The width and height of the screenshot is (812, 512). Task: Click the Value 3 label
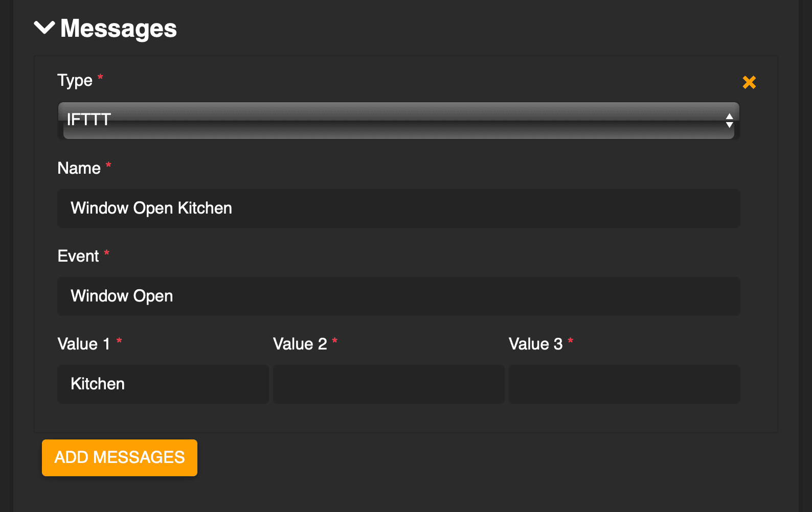pyautogui.click(x=535, y=344)
